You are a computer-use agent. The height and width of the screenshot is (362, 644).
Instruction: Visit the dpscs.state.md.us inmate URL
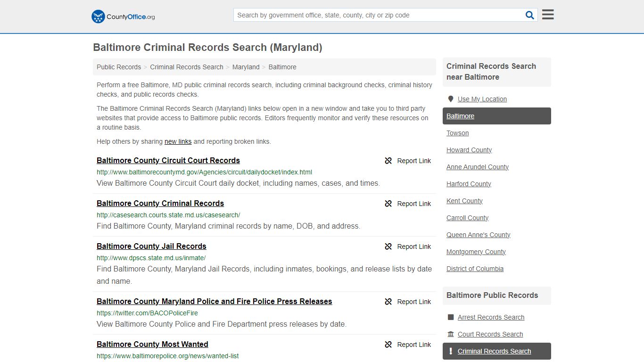[x=151, y=258]
